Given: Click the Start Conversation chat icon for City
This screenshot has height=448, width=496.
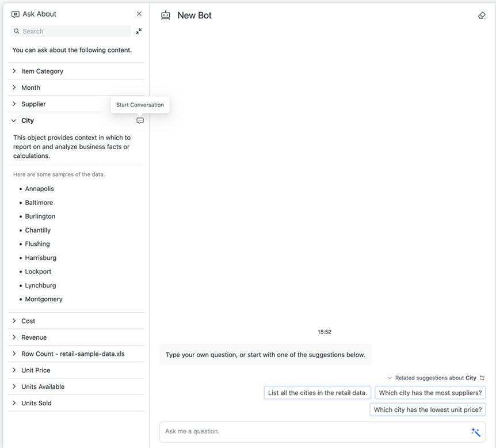Looking at the screenshot, I should [x=140, y=121].
